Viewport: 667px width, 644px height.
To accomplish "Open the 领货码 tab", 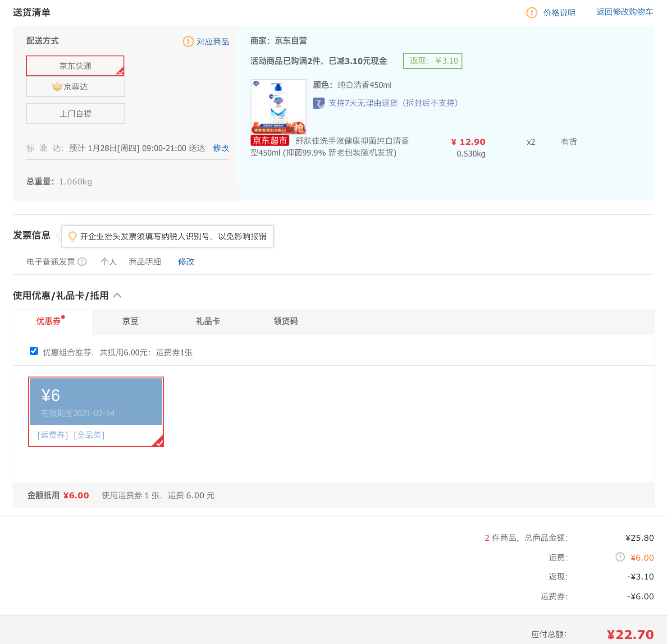I will (x=286, y=322).
